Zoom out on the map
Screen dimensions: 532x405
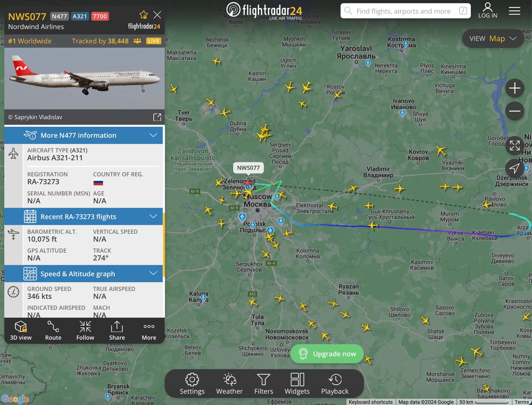click(x=515, y=111)
